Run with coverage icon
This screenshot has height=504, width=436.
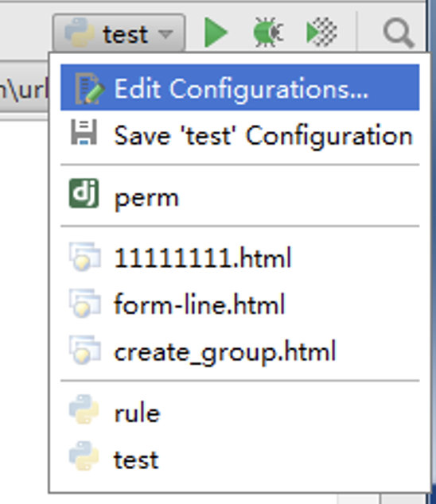coord(321,32)
